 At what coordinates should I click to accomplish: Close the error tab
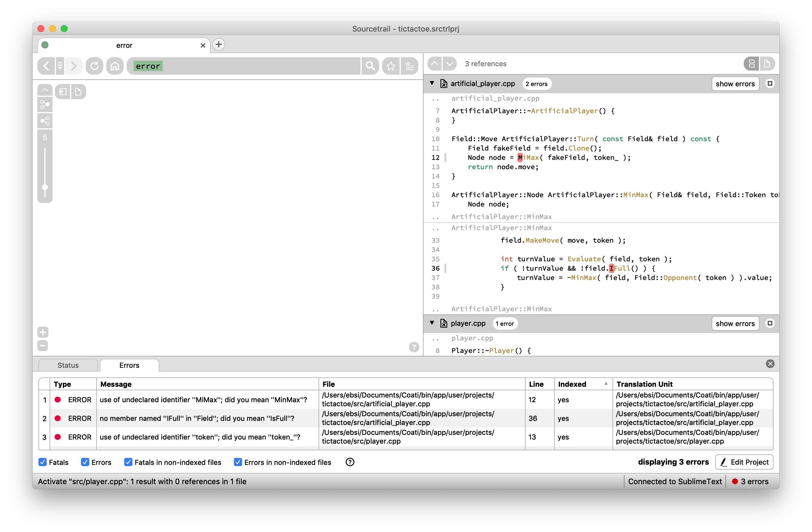(203, 45)
